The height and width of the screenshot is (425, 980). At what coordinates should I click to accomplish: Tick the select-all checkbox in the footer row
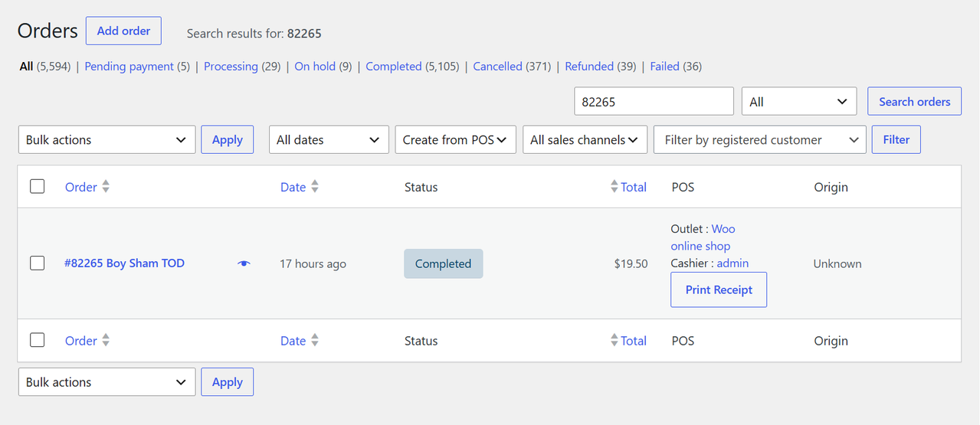[37, 340]
